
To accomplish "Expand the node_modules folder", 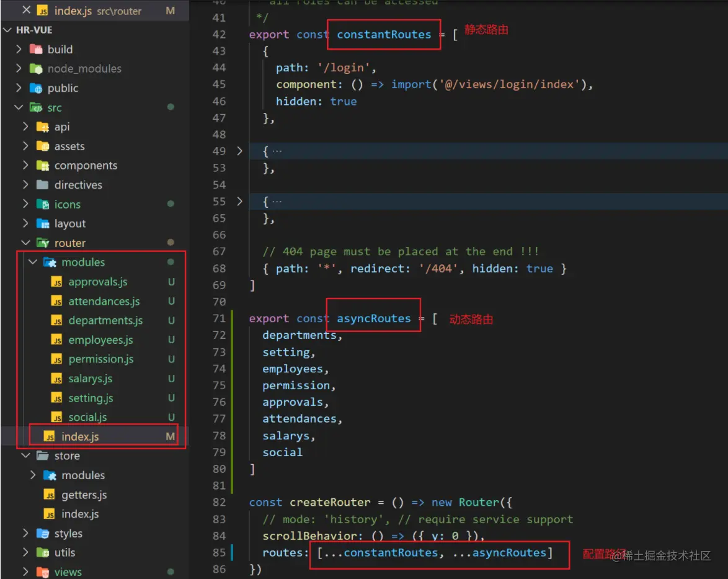I will 19,68.
